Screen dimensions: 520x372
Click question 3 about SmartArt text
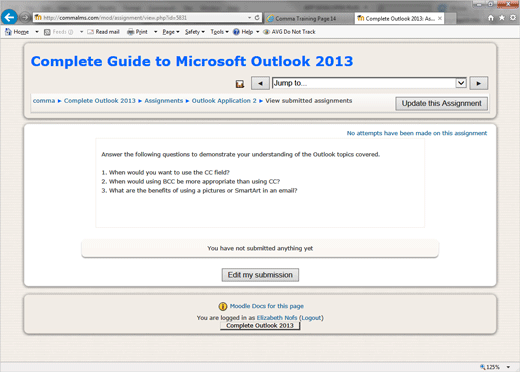pyautogui.click(x=199, y=190)
